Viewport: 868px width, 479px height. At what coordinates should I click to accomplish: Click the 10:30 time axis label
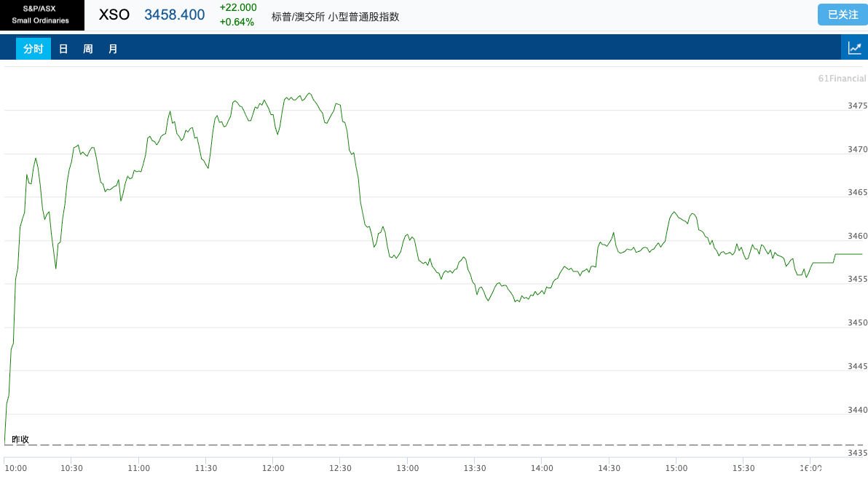[71, 469]
